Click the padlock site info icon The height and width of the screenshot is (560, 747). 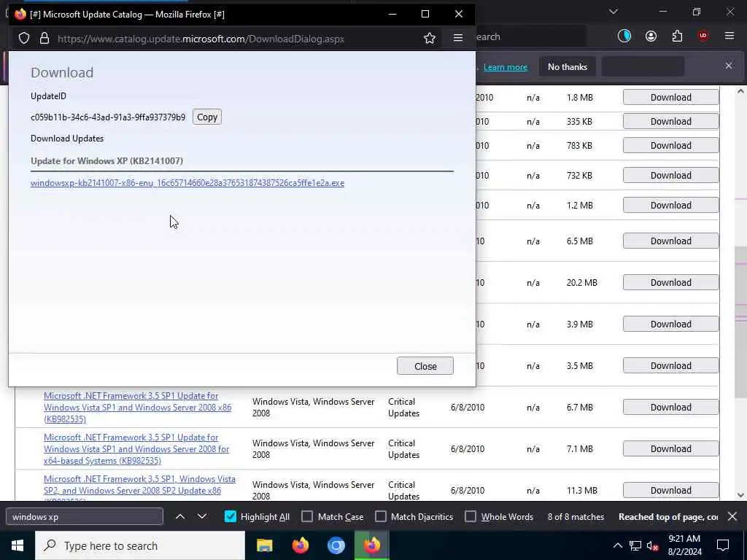44,39
